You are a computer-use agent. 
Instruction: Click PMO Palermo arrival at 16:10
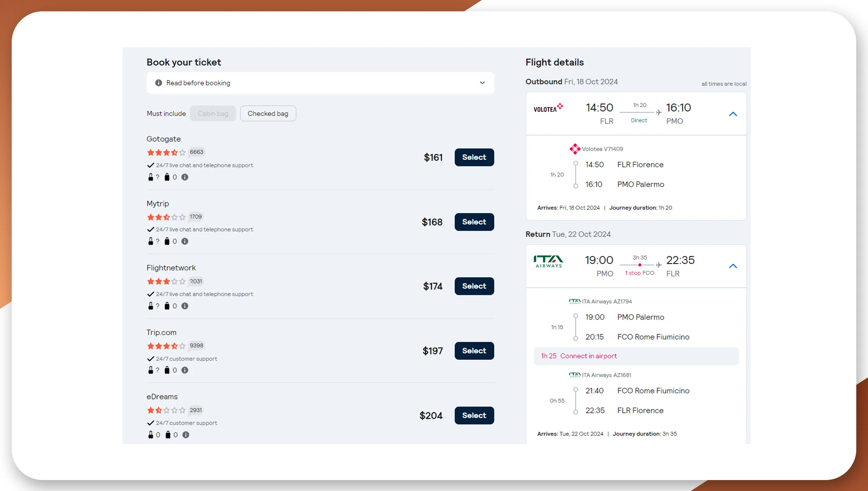click(x=640, y=184)
